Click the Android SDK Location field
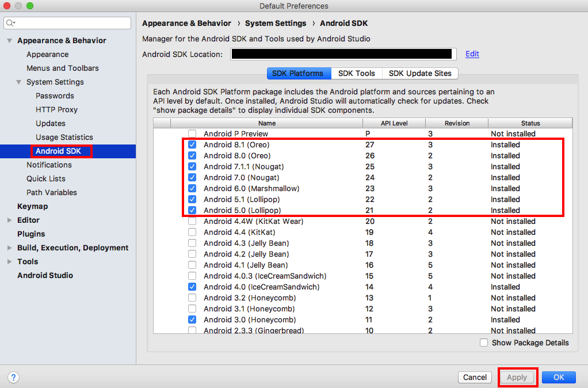 pos(343,54)
